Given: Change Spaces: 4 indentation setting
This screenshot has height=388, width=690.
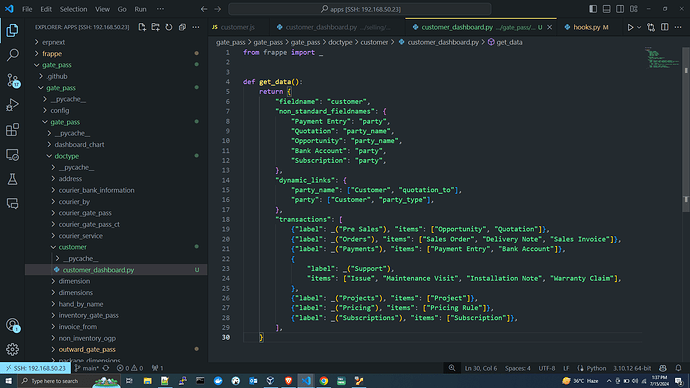Looking at the screenshot, I should 518,368.
